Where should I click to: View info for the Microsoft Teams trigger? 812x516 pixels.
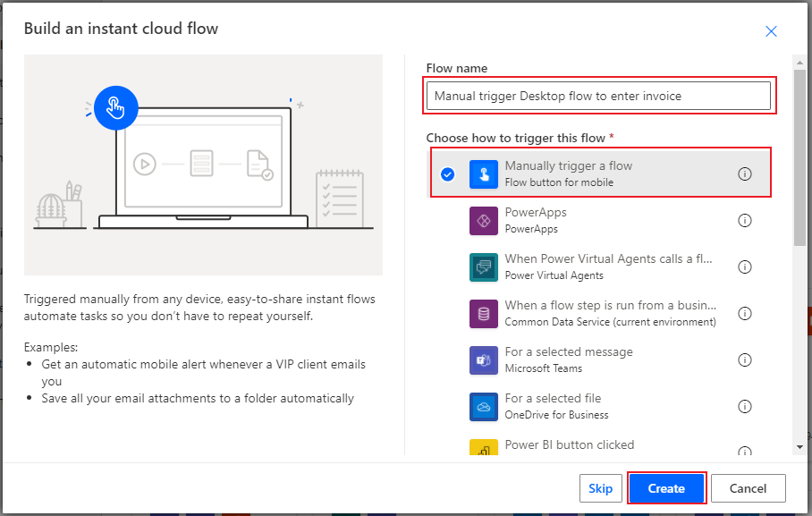[745, 360]
